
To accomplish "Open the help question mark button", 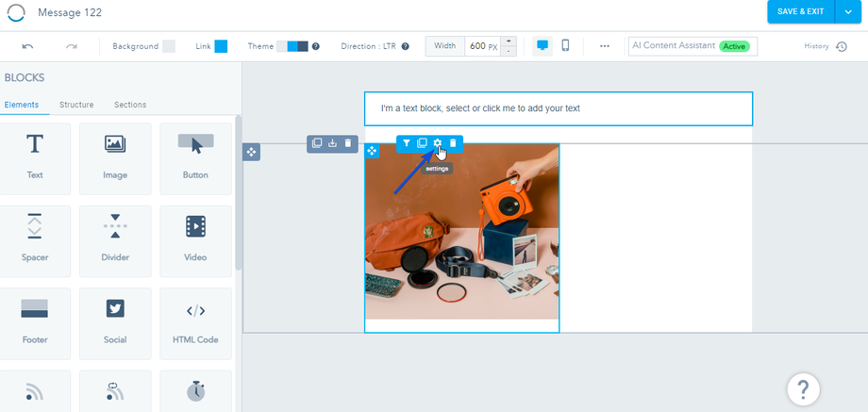I will (x=803, y=389).
